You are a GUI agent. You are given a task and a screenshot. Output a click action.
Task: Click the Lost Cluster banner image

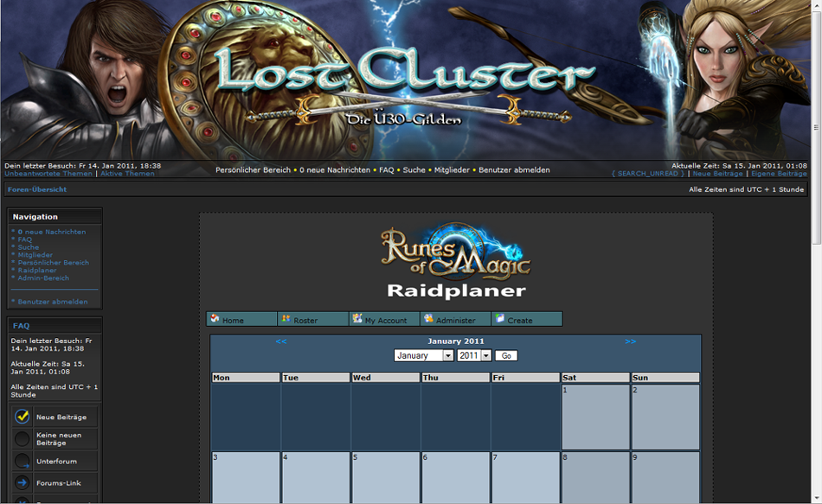406,80
